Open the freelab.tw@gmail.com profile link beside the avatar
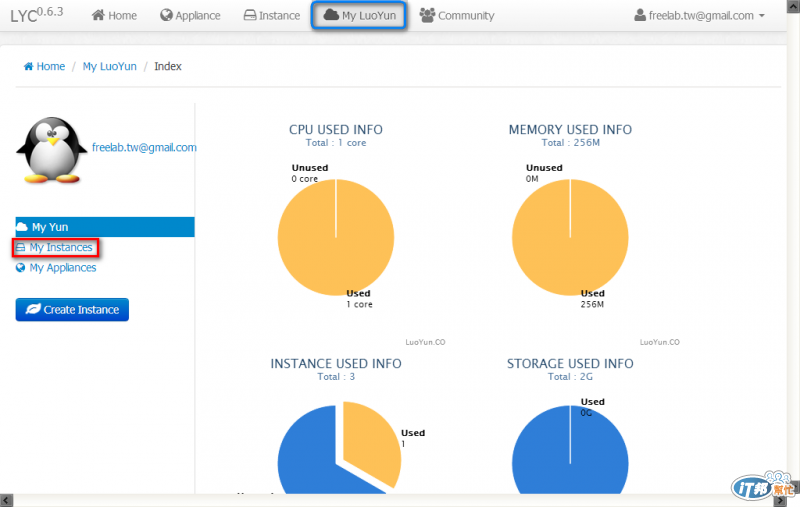Viewport: 800px width, 507px height. click(x=144, y=147)
